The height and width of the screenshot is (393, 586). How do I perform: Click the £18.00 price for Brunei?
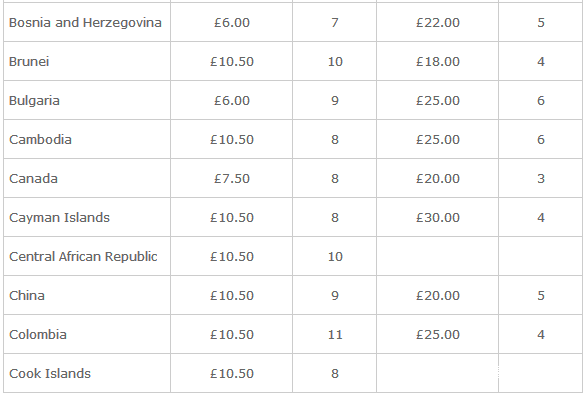(x=438, y=61)
